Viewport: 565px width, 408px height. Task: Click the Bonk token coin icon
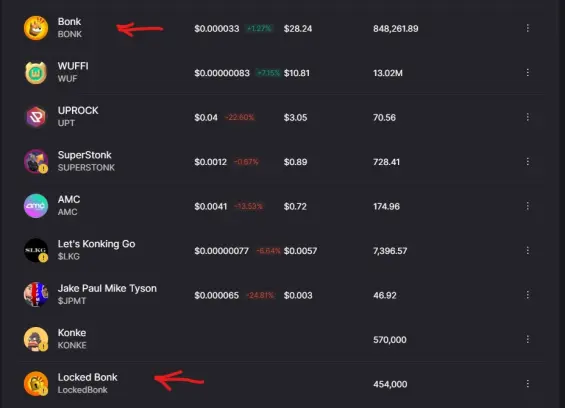36,28
